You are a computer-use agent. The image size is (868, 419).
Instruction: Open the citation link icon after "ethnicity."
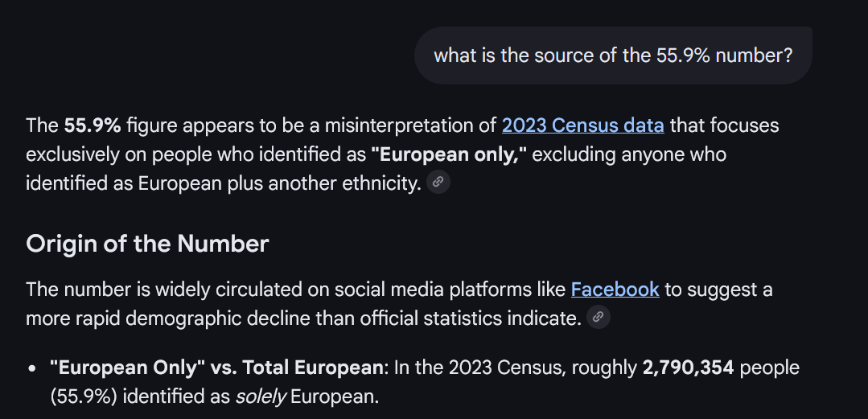click(438, 182)
